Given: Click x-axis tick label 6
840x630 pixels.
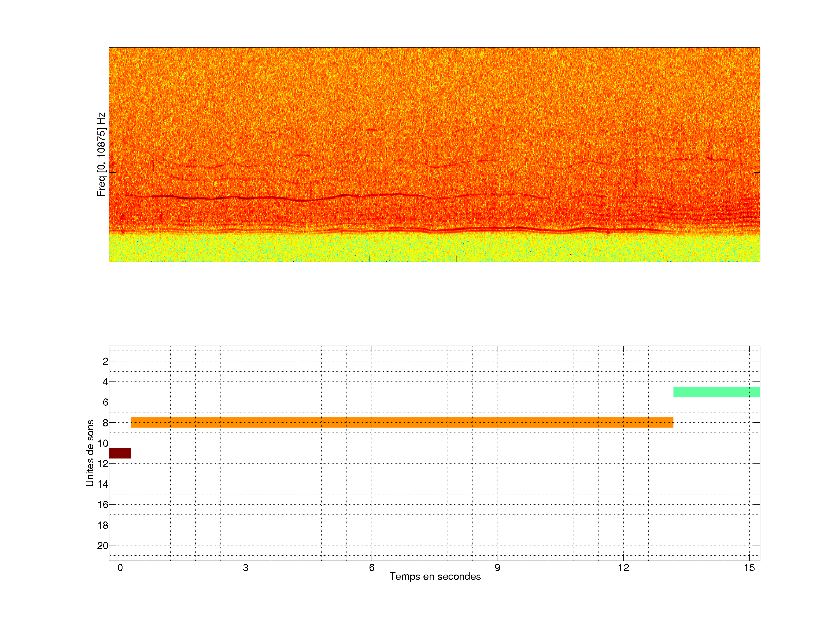Looking at the screenshot, I should click(371, 568).
